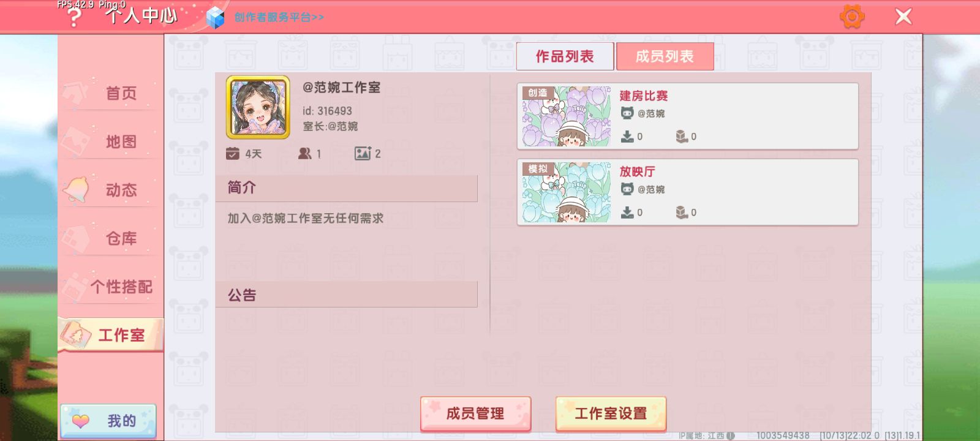Screen dimensions: 980x441
Task: Click cube icon on 放映厅 entry
Action: click(682, 212)
